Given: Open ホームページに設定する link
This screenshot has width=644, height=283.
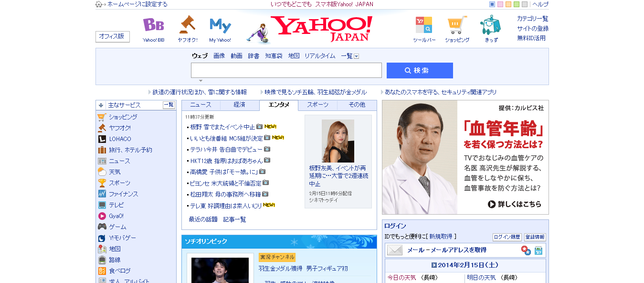Looking at the screenshot, I should (137, 4).
